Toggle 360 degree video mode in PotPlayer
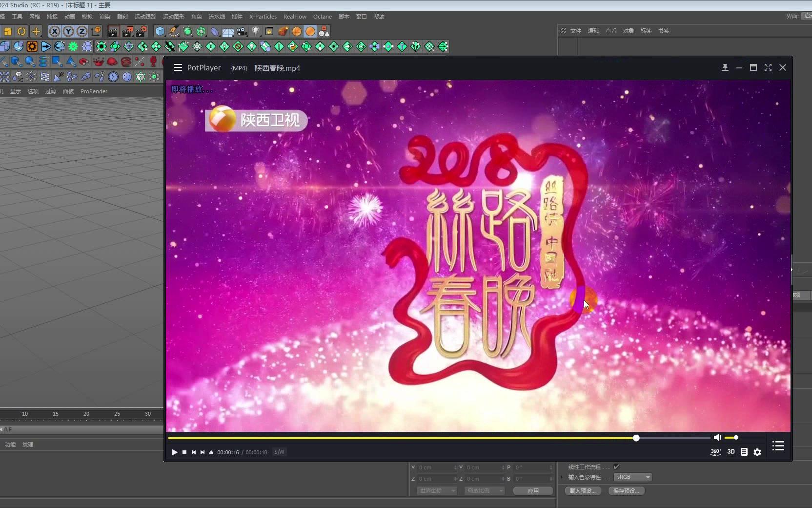 click(x=715, y=452)
